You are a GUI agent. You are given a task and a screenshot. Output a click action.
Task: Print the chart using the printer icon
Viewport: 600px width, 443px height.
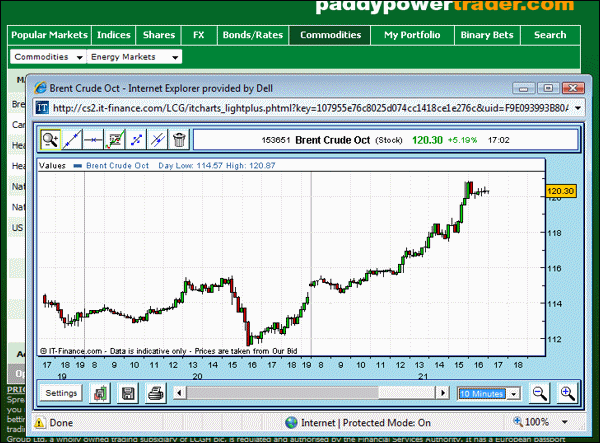tap(156, 393)
